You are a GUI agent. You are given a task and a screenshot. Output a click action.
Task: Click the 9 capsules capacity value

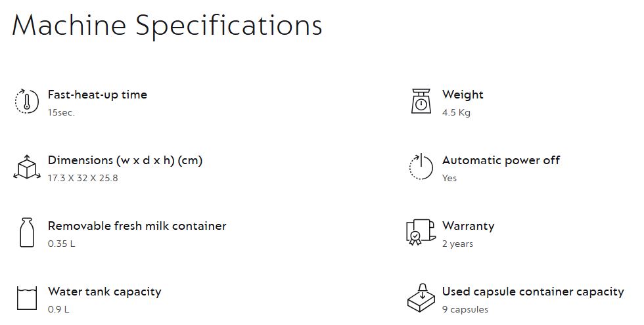click(x=465, y=309)
